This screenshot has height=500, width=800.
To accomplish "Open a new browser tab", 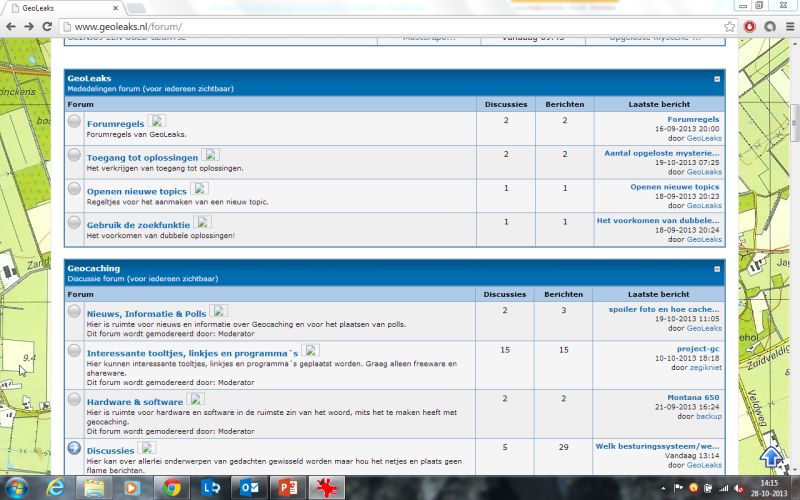I will (135, 8).
